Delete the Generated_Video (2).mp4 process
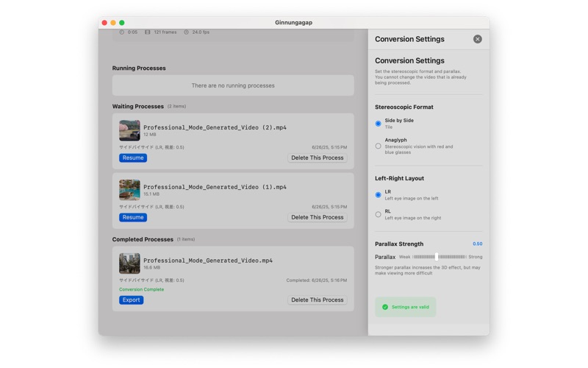Image resolution: width=588 pixels, height=368 pixels. (x=318, y=158)
